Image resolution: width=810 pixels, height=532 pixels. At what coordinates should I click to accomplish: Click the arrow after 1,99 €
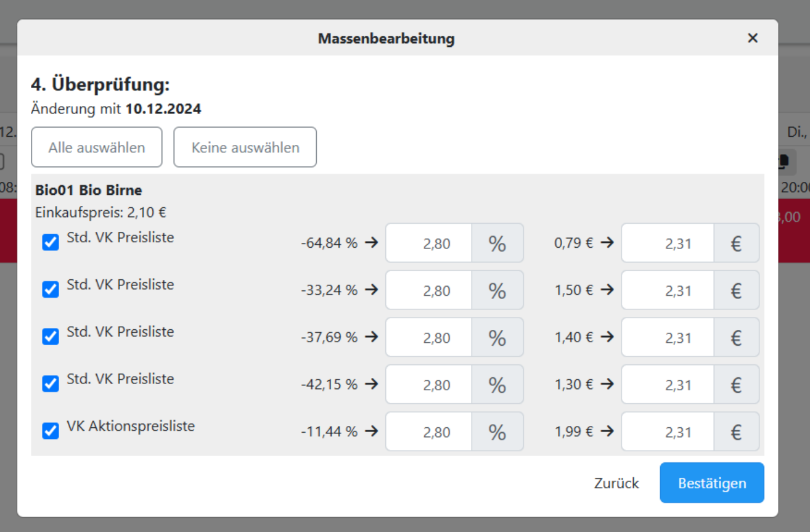point(607,431)
